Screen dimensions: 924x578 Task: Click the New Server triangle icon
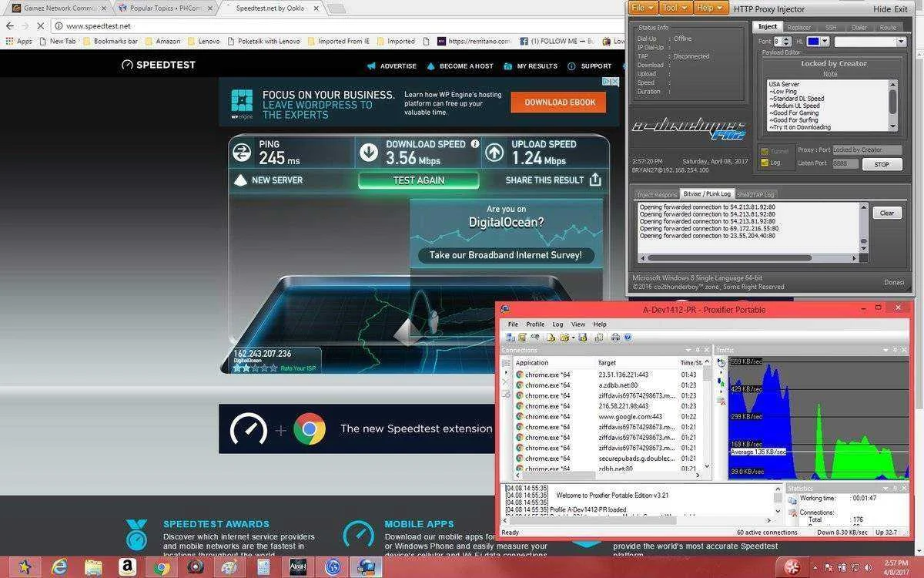pos(240,180)
